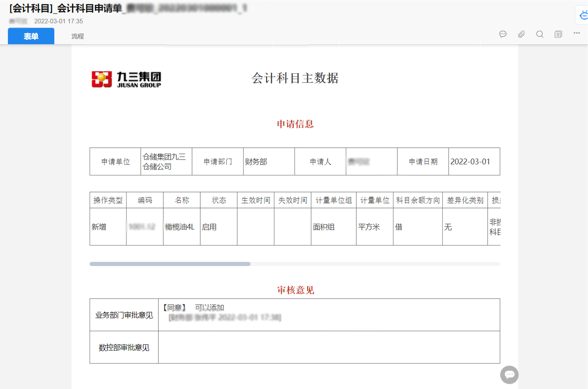Click the empty 生效时间 cell in the 新增 row
Image resolution: width=588 pixels, height=389 pixels.
tap(256, 227)
